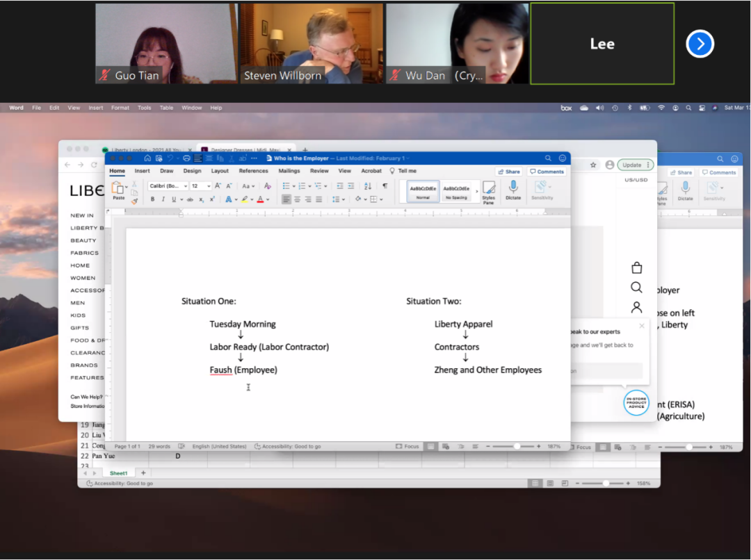751x560 pixels.
Task: Switch to the Review ribbon tab
Action: point(319,171)
